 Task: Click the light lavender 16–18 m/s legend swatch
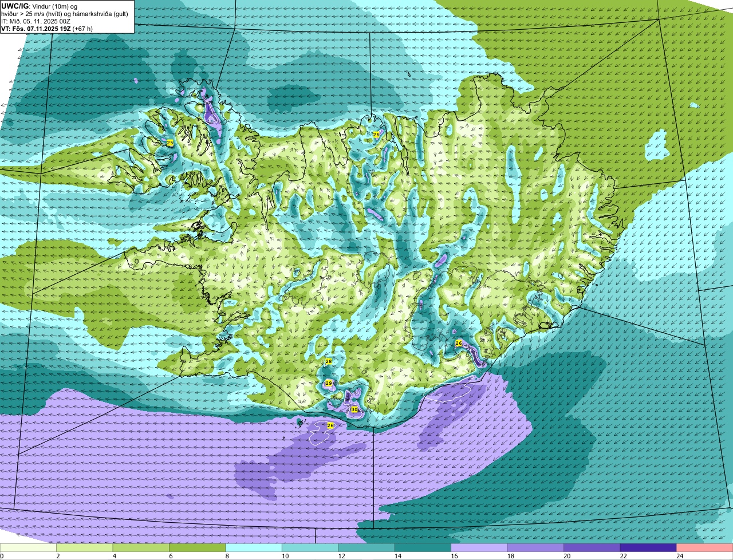(479, 547)
